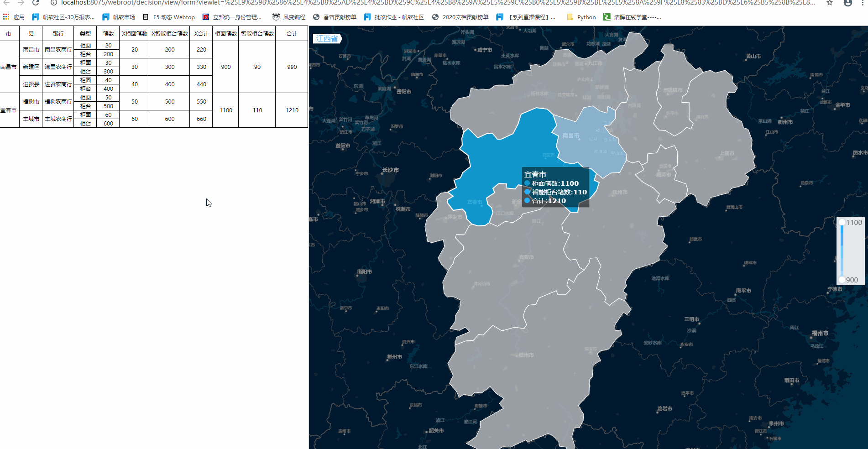Select the 南昌农商行 table cell
The width and height of the screenshot is (868, 449).
pos(58,50)
